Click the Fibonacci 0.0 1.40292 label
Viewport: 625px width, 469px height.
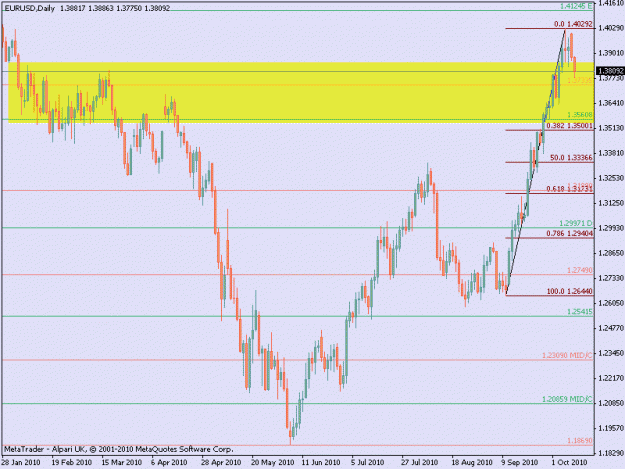coord(573,24)
